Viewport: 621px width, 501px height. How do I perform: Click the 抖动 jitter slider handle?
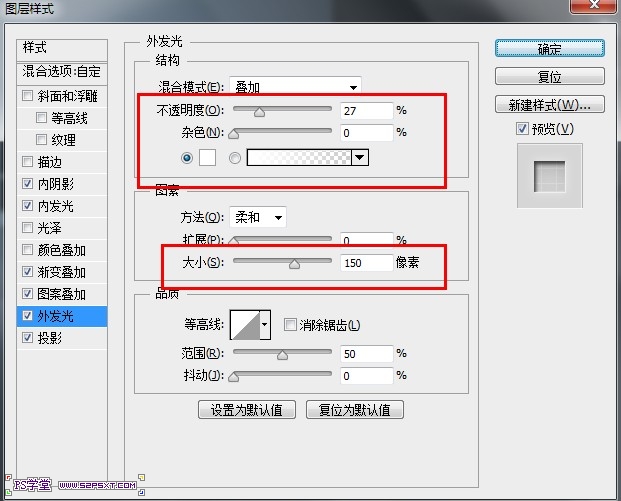[234, 377]
